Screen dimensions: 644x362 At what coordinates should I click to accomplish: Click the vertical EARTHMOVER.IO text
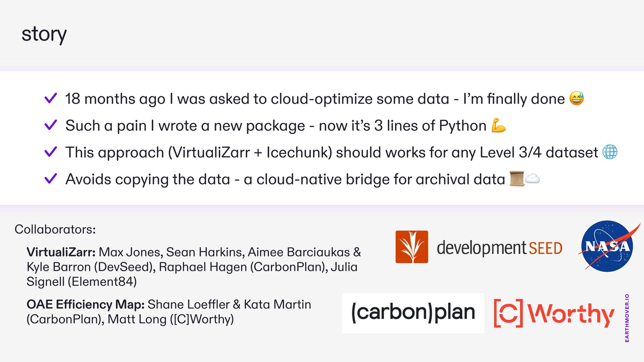click(x=627, y=318)
